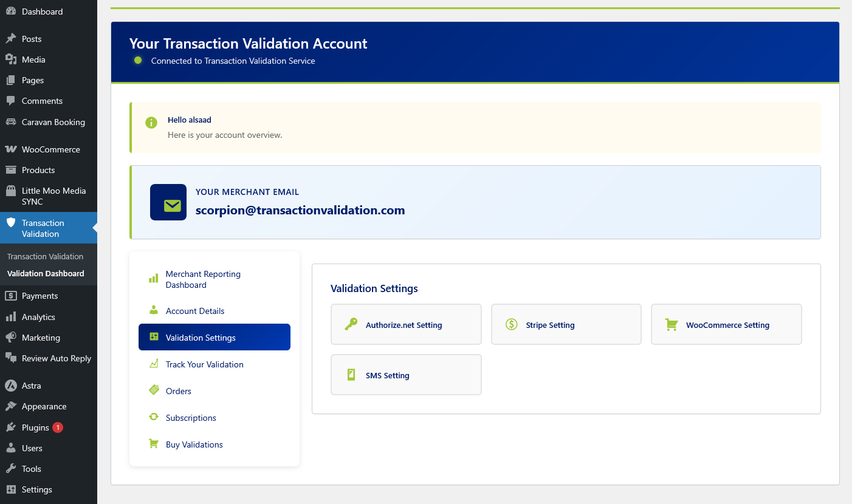Click the info icon beside Hello alsaad
This screenshot has width=852, height=504.
point(151,123)
